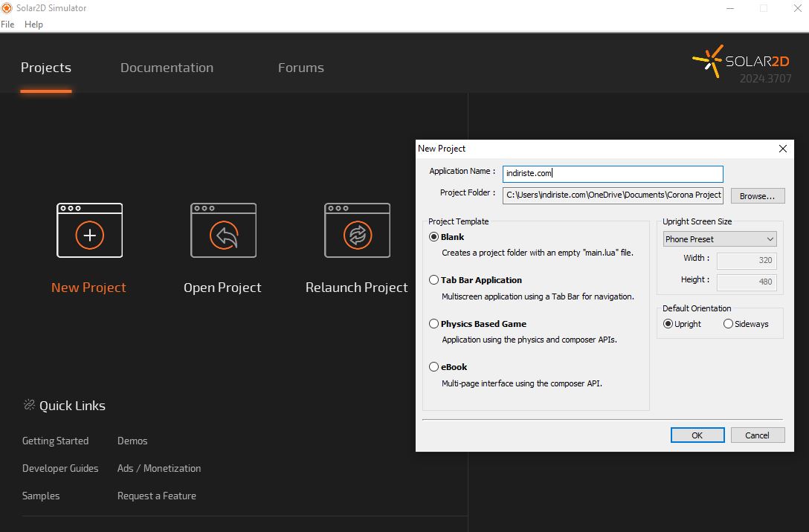
Task: Click the New Project window icon
Action: [x=90, y=230]
